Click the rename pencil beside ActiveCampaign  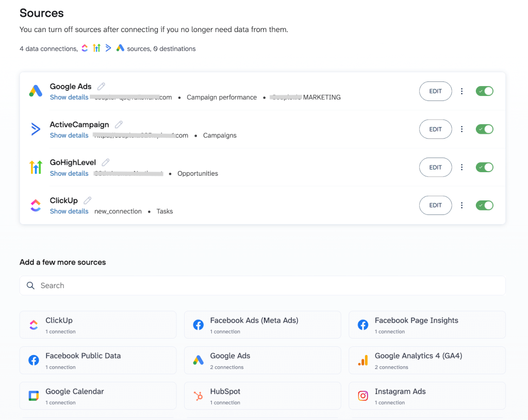119,125
